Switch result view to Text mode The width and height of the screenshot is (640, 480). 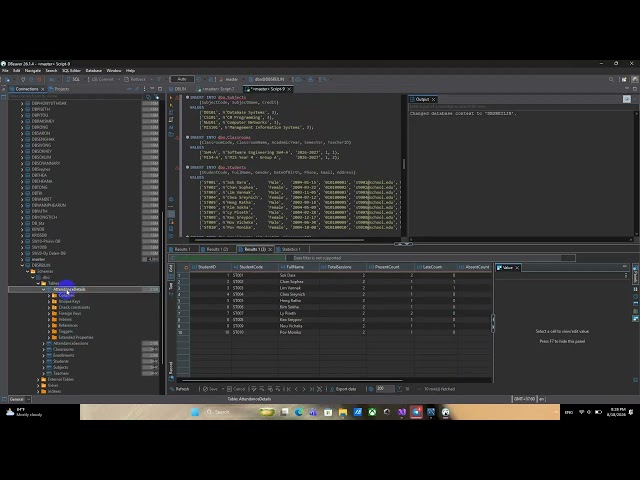tap(171, 287)
